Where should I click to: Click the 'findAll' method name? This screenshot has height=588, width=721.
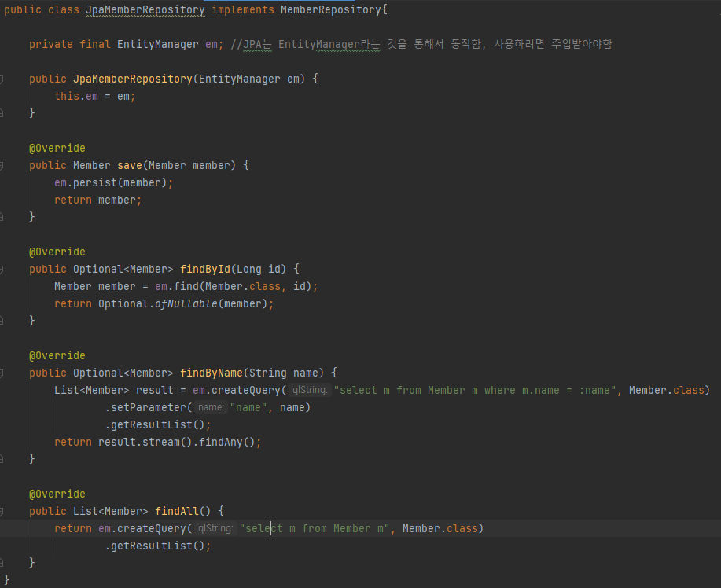point(177,512)
